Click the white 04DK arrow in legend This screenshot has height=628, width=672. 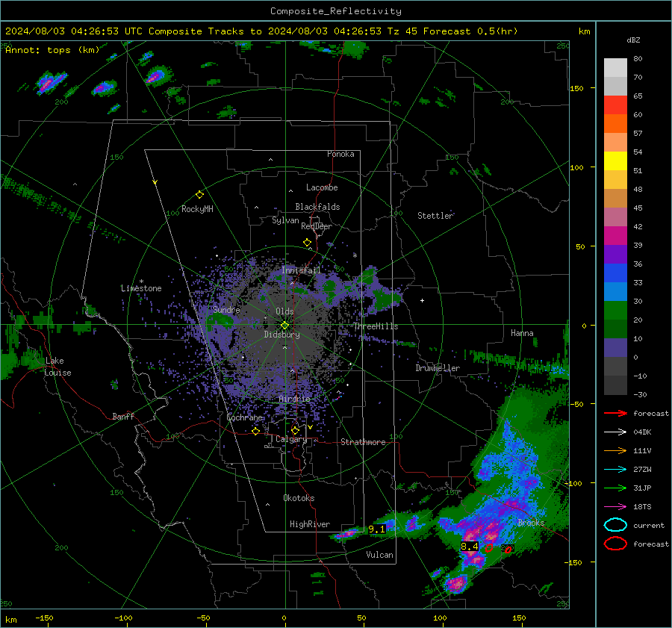point(615,432)
